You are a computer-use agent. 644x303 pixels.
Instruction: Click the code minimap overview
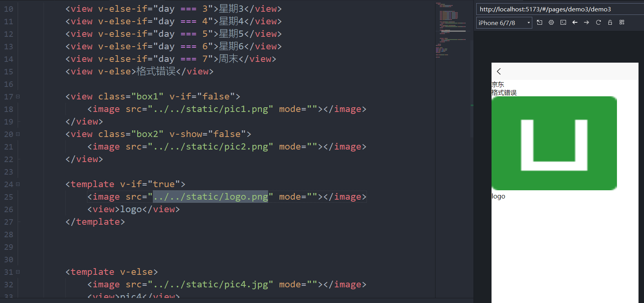coord(453,30)
